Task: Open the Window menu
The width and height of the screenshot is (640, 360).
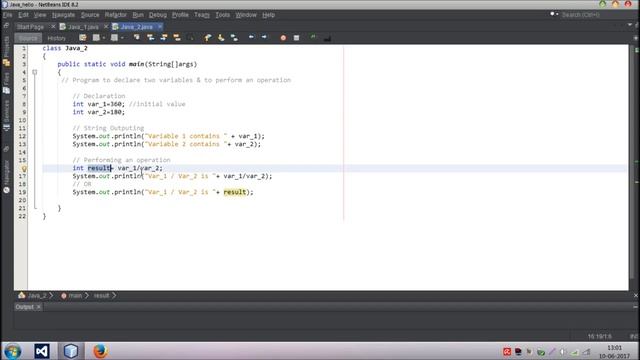Action: pyautogui.click(x=246, y=15)
